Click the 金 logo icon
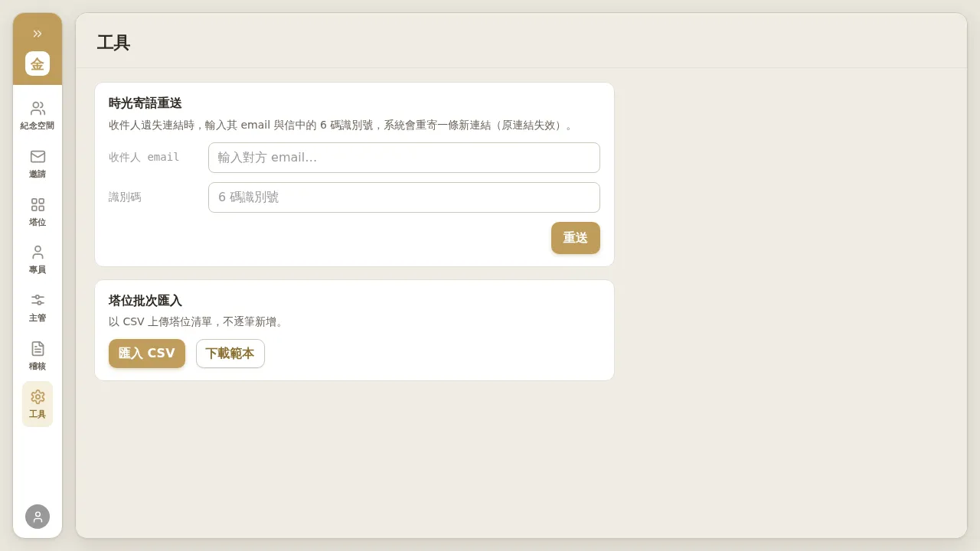Viewport: 980px width, 551px height. tap(38, 64)
